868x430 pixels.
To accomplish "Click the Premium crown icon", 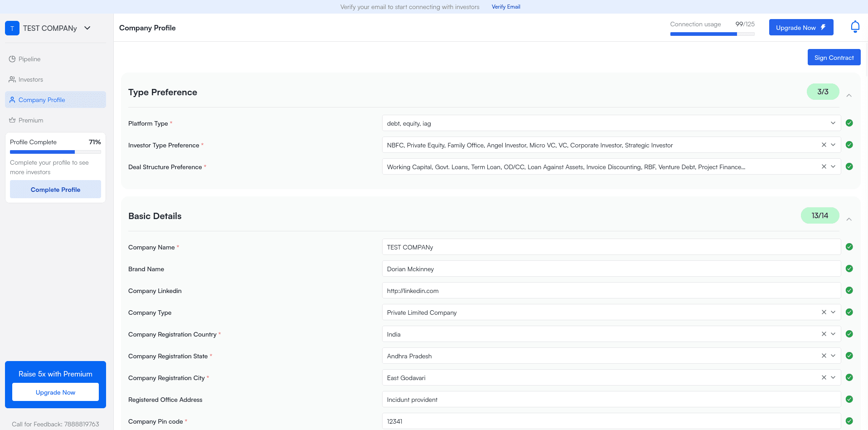I will (x=12, y=120).
